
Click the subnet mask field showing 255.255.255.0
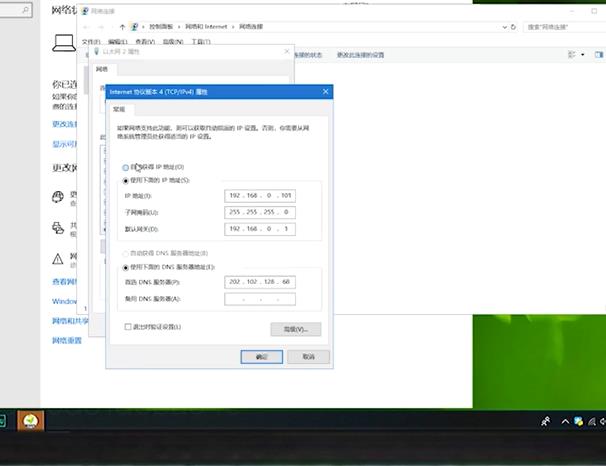(x=260, y=212)
